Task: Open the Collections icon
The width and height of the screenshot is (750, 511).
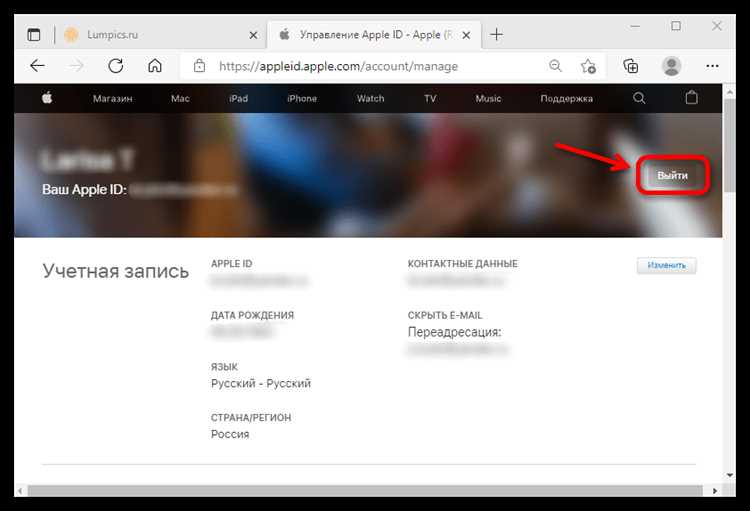Action: (630, 66)
